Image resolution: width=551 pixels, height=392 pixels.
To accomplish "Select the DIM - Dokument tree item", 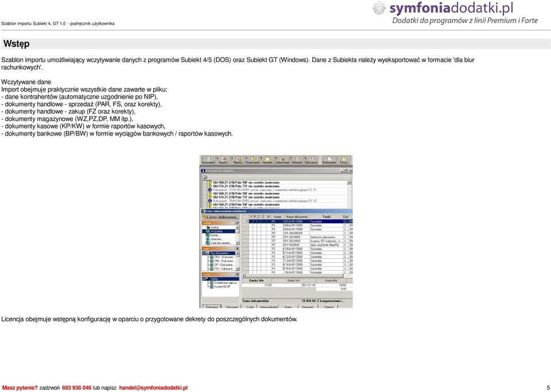I will pos(222,261).
